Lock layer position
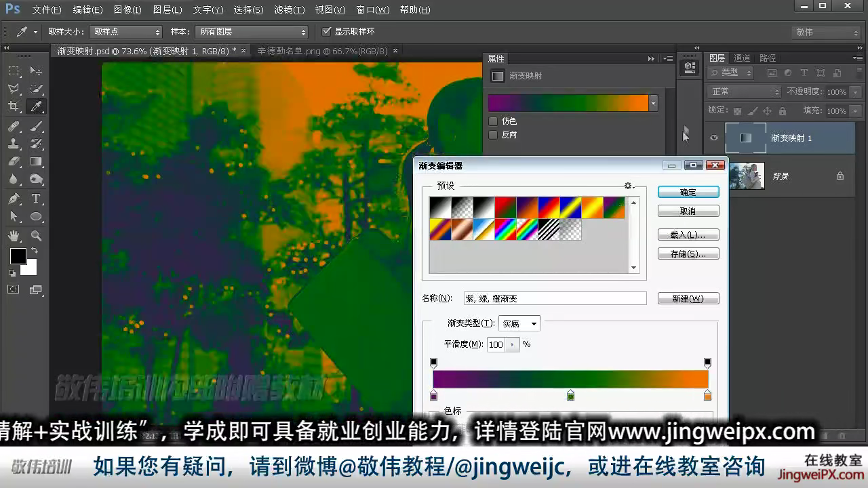 (x=768, y=110)
